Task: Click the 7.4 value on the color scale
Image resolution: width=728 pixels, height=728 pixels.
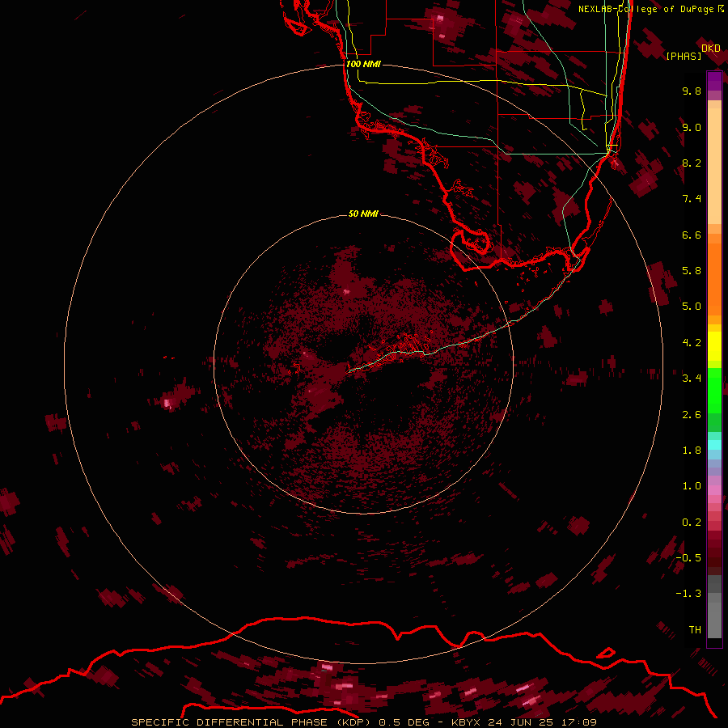Action: pos(692,199)
